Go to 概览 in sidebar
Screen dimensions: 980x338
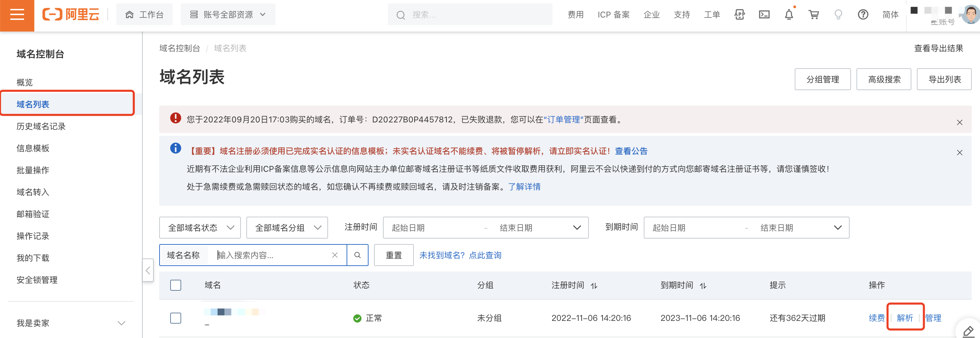25,83
